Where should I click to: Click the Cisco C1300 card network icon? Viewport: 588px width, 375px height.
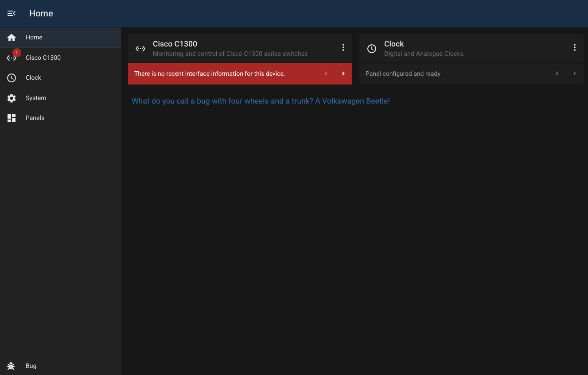coord(140,49)
